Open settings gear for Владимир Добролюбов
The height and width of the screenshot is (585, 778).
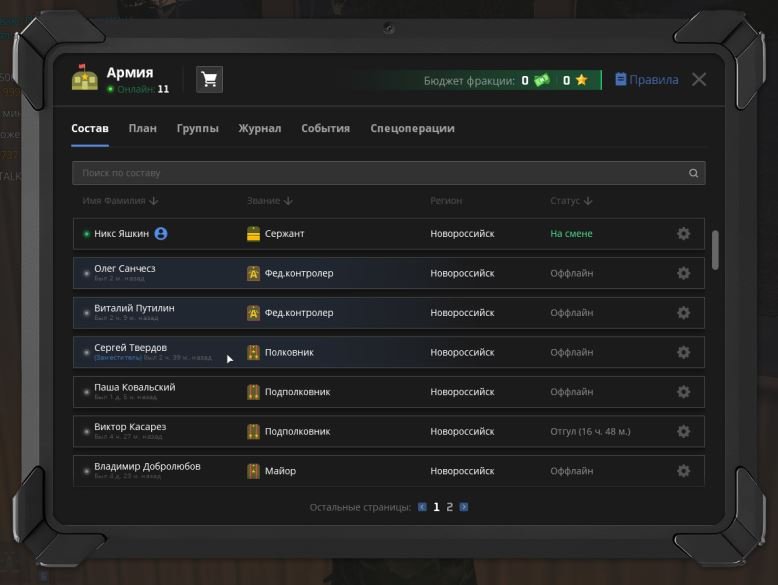click(683, 471)
